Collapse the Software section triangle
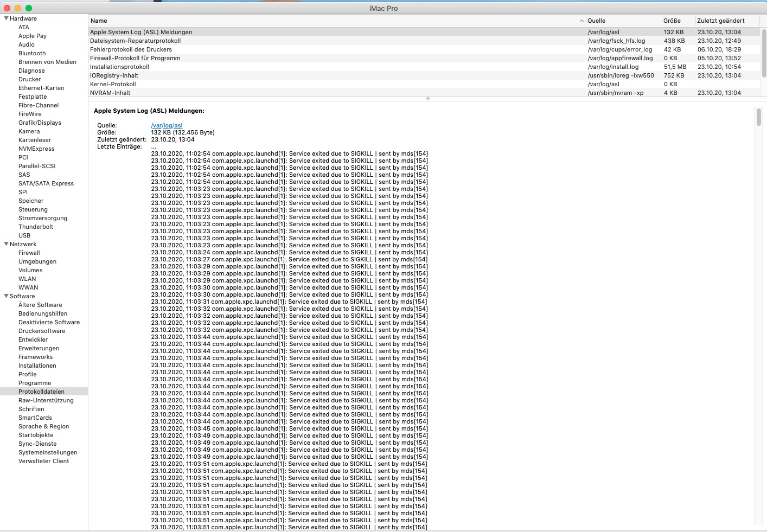The width and height of the screenshot is (767, 532). pyautogui.click(x=6, y=296)
